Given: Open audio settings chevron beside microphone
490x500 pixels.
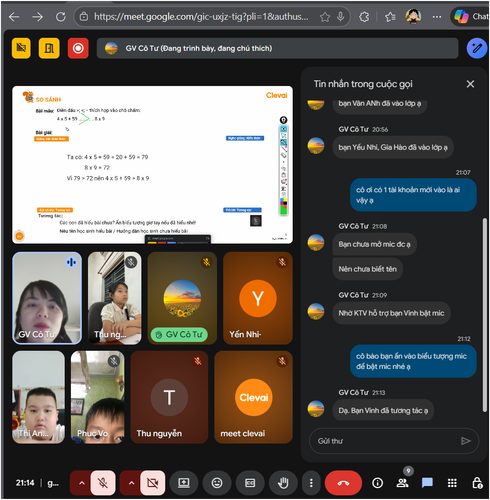Looking at the screenshot, I should tap(81, 483).
